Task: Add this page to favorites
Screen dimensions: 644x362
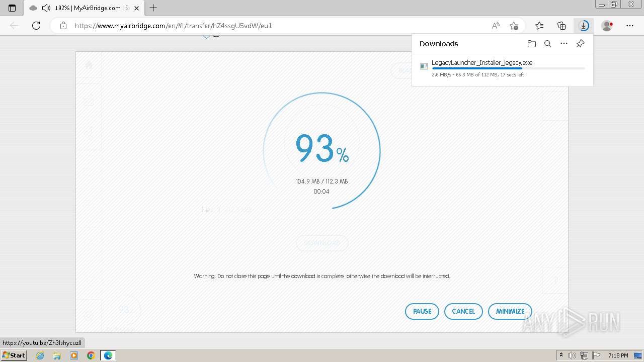Action: tap(514, 26)
